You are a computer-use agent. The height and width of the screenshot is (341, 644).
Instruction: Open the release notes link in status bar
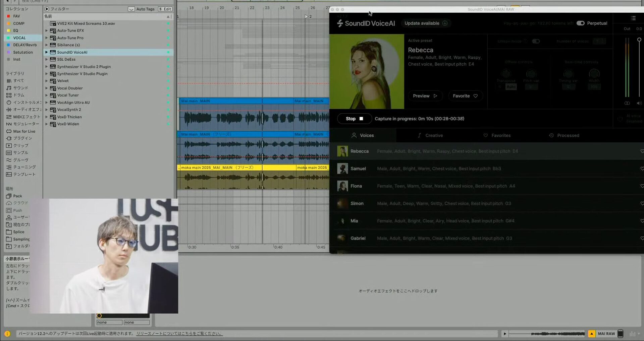179,334
